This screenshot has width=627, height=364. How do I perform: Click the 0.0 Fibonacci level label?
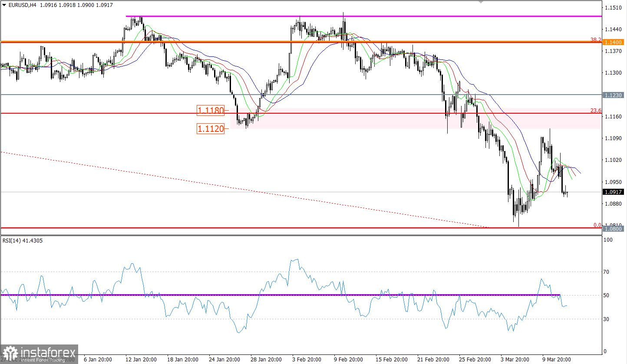pyautogui.click(x=597, y=225)
